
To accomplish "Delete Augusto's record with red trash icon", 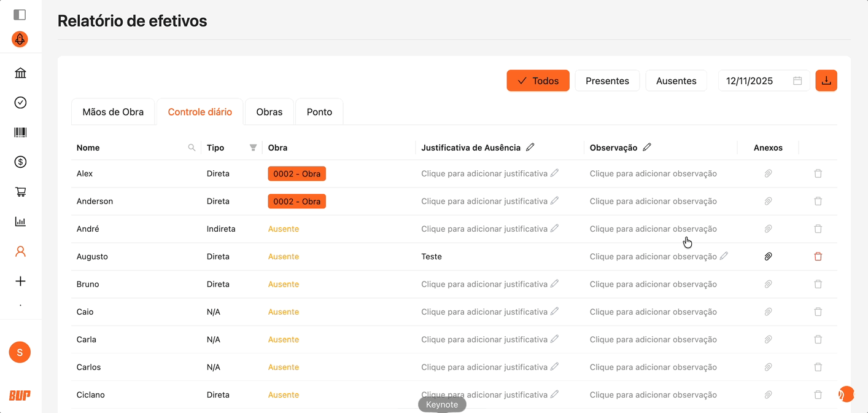I will pos(818,256).
